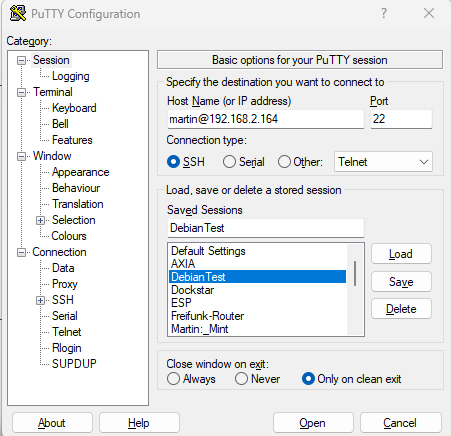The image size is (451, 436).
Task: Expand the Selection tree node
Action: [x=40, y=220]
